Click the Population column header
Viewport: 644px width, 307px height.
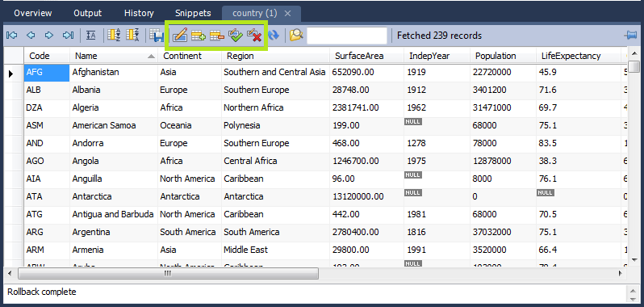coord(503,56)
